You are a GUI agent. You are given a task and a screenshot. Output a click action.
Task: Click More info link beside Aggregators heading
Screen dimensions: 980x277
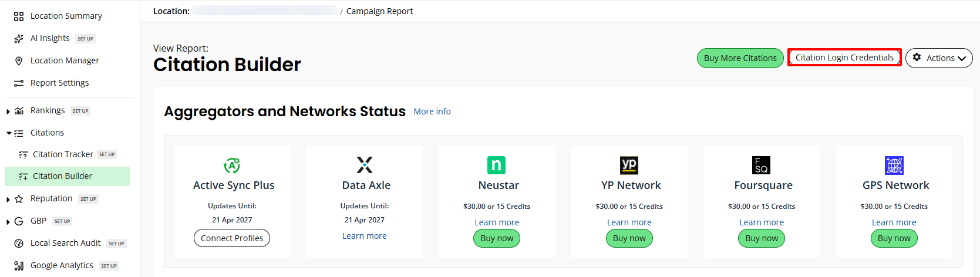coord(432,112)
